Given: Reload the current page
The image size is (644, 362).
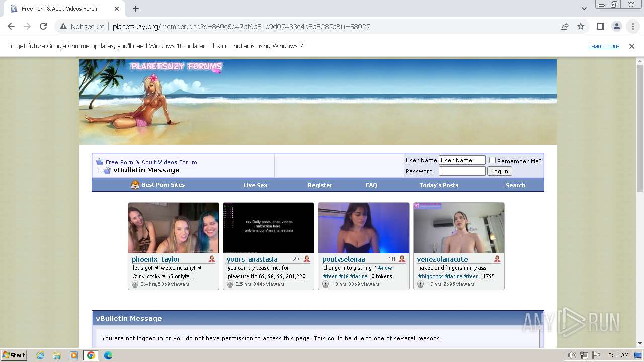Looking at the screenshot, I should pyautogui.click(x=43, y=27).
